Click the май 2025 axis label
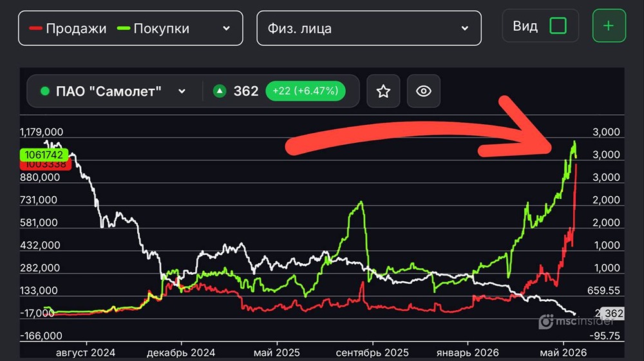This screenshot has width=644, height=361. tap(276, 353)
